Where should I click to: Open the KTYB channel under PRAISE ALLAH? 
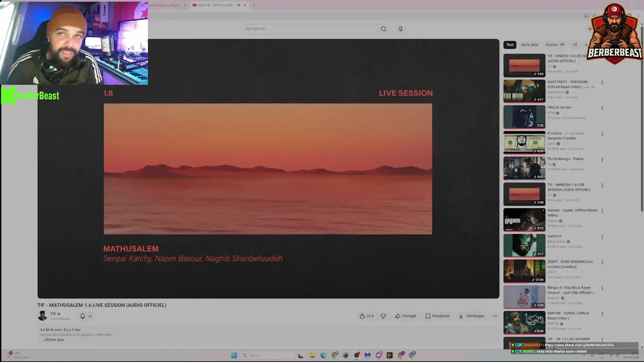point(551,113)
